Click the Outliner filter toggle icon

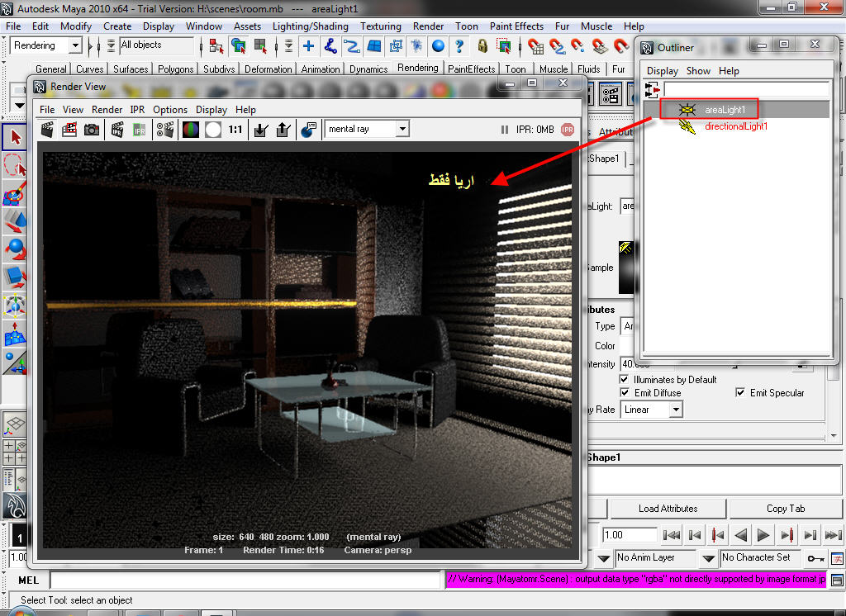(652, 89)
